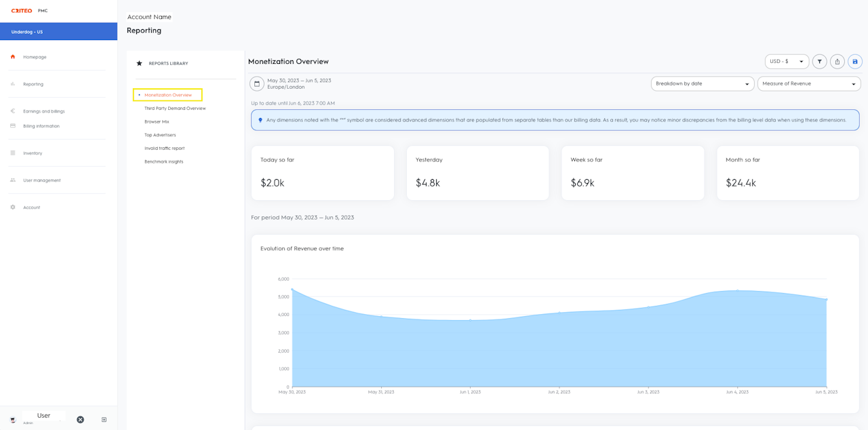Open the Benchmark insights report

click(163, 161)
